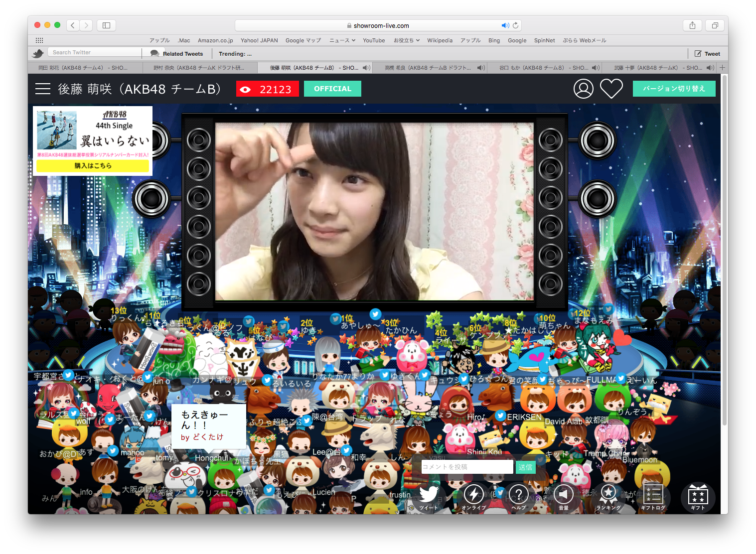Image resolution: width=756 pixels, height=554 pixels.
Task: Mute the 谷口 もか tab audio
Action: [x=596, y=68]
